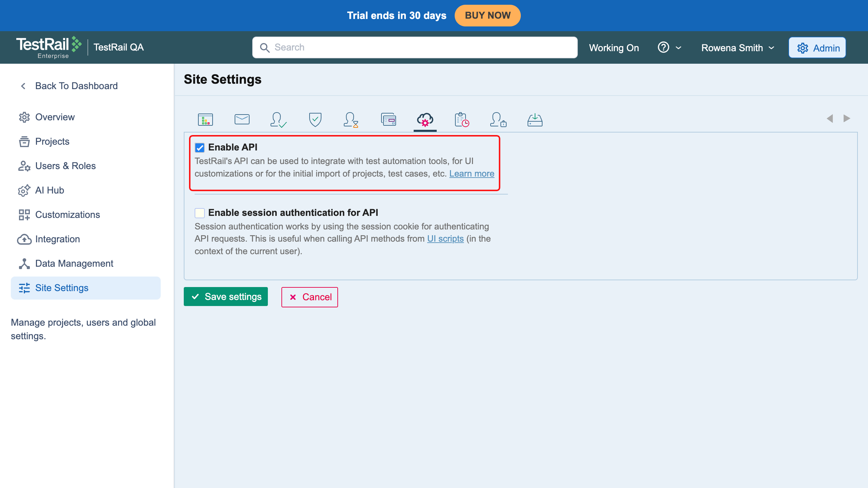Image resolution: width=868 pixels, height=488 pixels.
Task: Click Save settings button
Action: coord(226,297)
